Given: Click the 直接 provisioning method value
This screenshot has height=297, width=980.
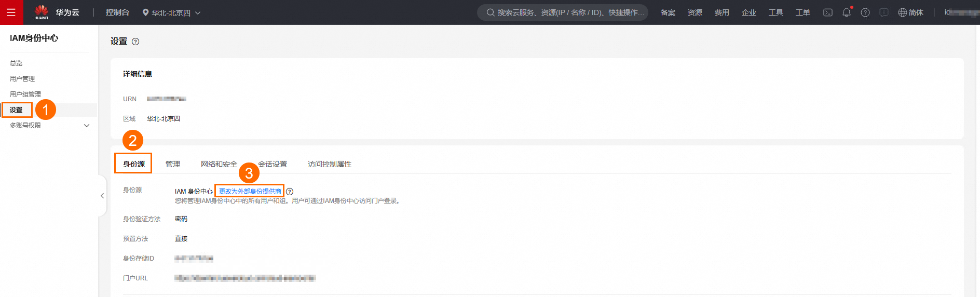Looking at the screenshot, I should [181, 239].
